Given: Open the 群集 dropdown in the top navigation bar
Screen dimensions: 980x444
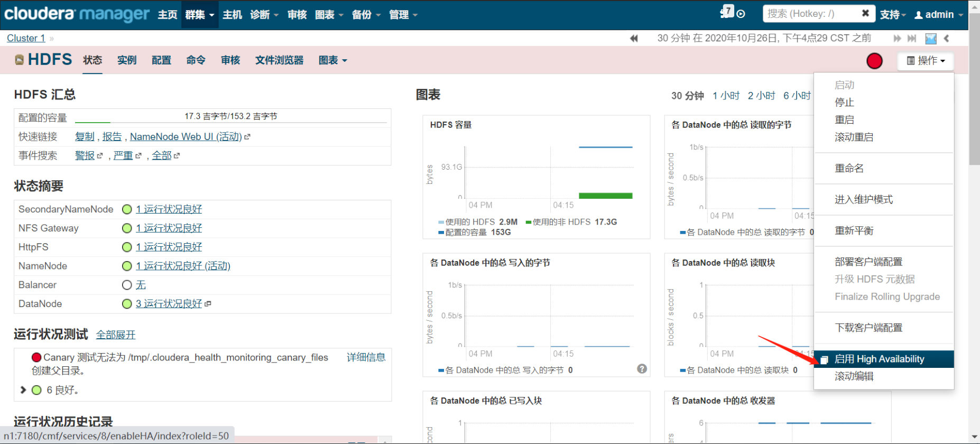Looking at the screenshot, I should (x=200, y=15).
